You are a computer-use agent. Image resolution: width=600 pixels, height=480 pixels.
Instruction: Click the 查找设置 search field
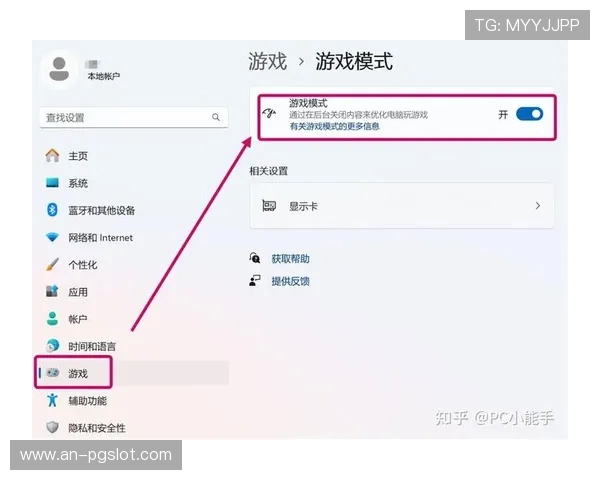(x=134, y=118)
